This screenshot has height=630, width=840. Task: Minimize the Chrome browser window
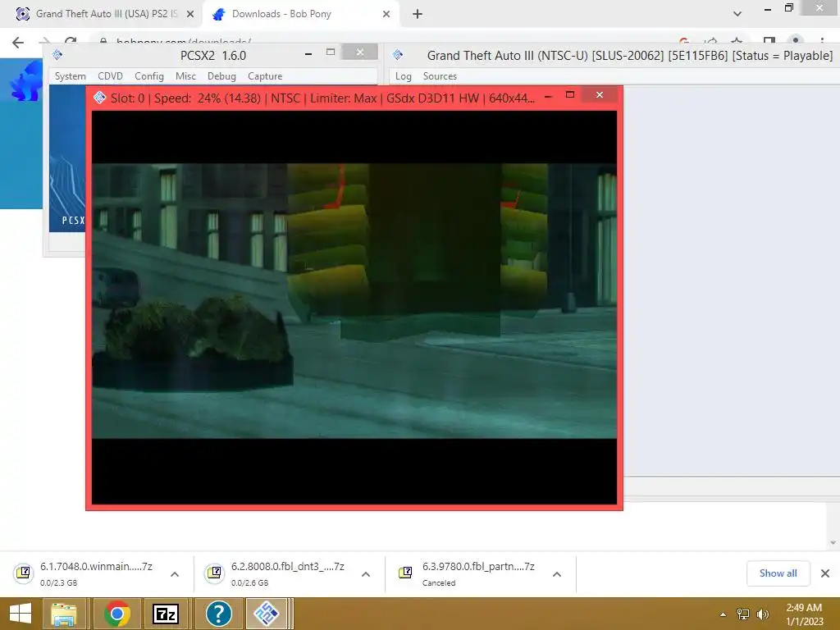[x=768, y=9]
